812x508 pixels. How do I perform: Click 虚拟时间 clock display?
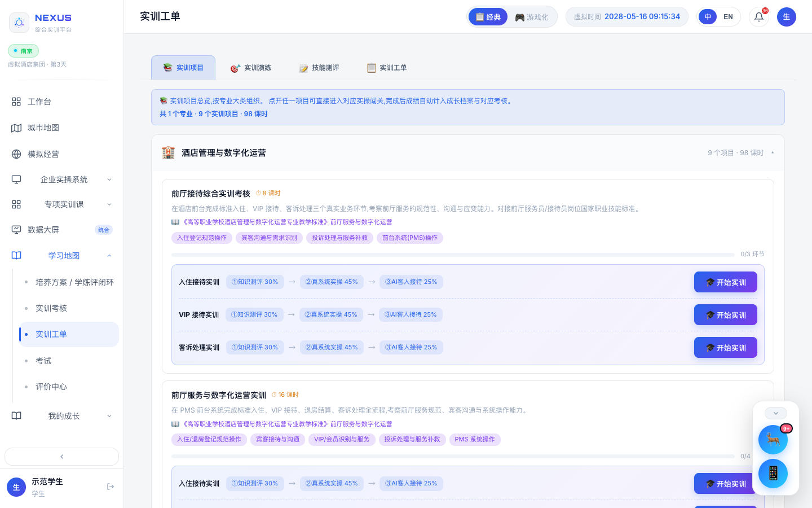coord(627,17)
